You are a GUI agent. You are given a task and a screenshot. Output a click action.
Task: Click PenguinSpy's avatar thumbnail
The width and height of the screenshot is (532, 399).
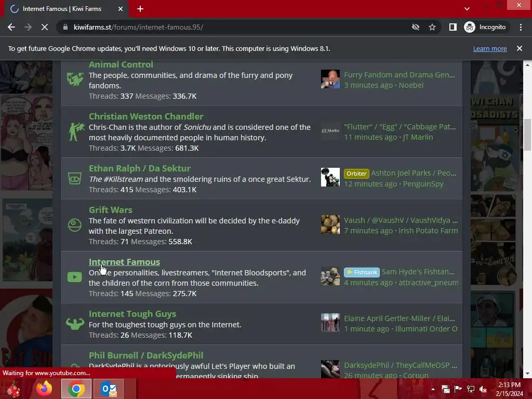point(330,177)
